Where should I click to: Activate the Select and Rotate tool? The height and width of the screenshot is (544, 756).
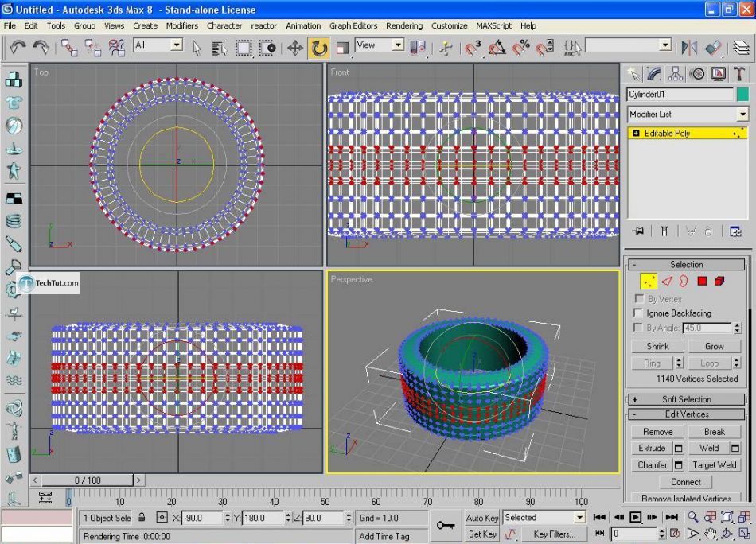pos(319,48)
